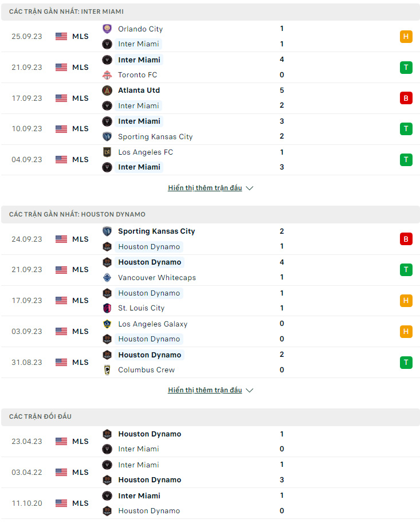Image resolution: width=420 pixels, height=523 pixels.
Task: Expand more Inter Miami matches via chevron
Action: pos(249,188)
